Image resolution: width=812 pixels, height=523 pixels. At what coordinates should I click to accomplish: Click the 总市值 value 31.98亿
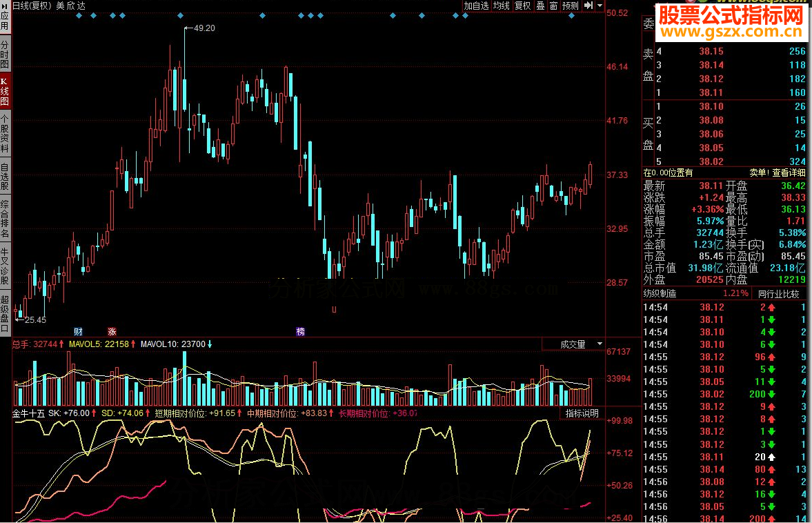click(x=705, y=268)
